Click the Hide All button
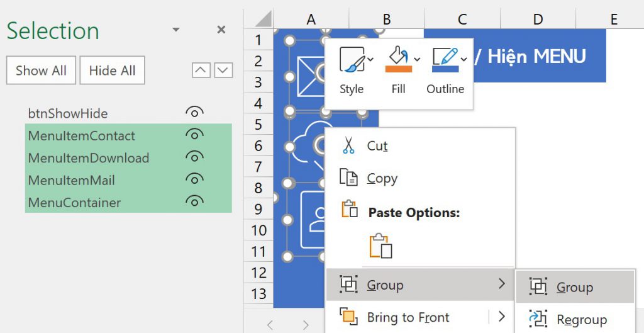Screen dimensions: 644x333 [112, 71]
